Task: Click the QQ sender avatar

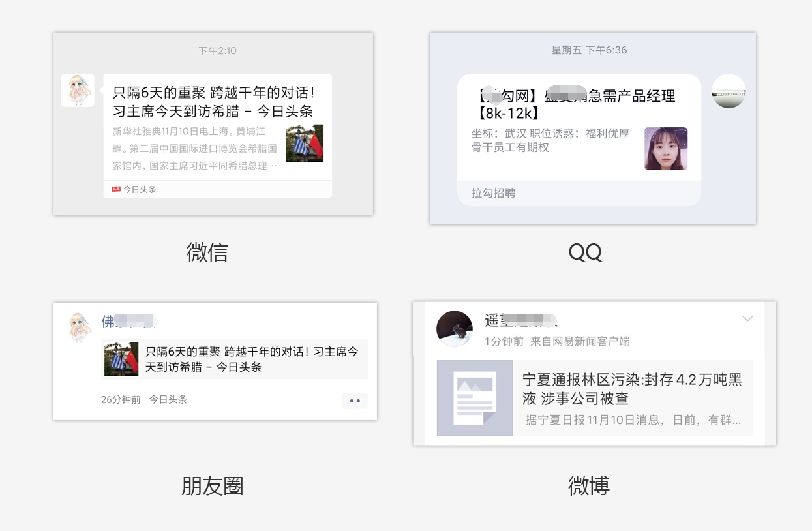Action: (729, 91)
